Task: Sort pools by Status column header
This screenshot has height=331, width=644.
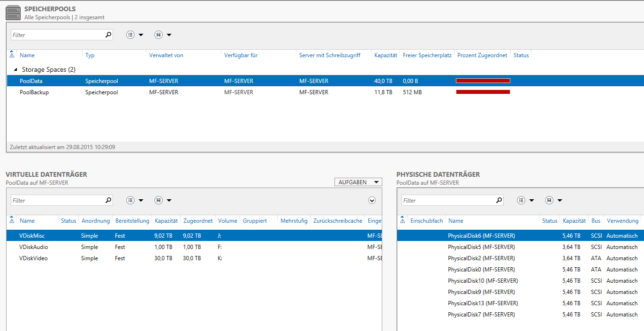Action: tap(521, 55)
